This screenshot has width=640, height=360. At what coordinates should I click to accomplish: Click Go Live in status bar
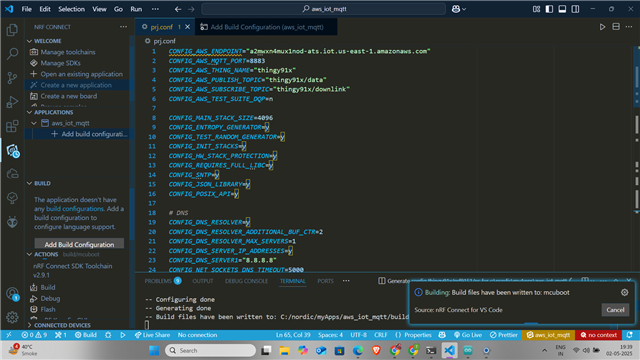468,335
